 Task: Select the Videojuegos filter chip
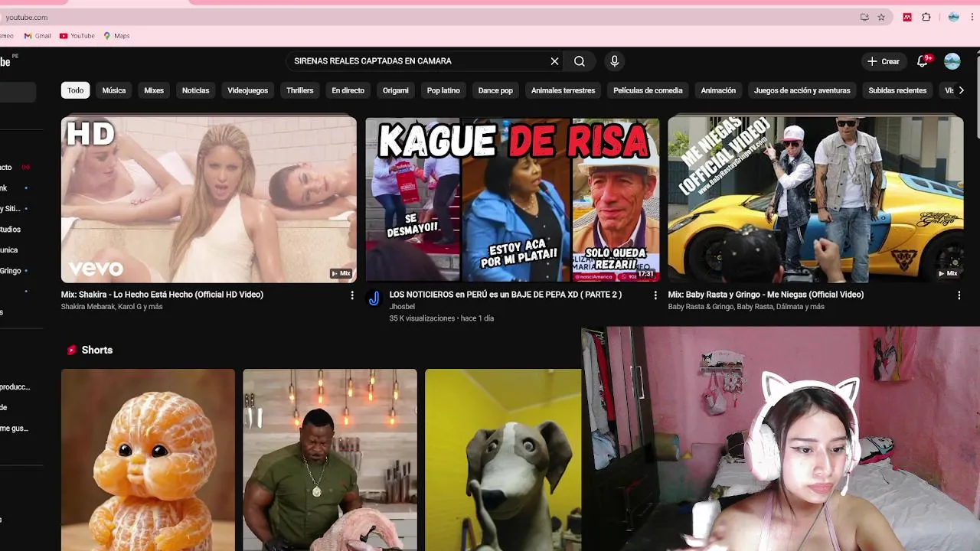tap(248, 90)
